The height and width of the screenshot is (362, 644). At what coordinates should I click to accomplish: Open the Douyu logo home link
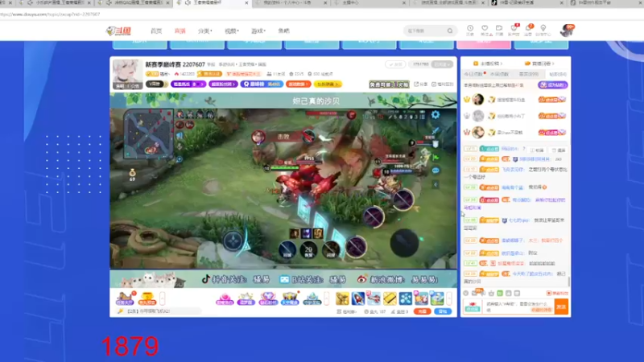118,31
